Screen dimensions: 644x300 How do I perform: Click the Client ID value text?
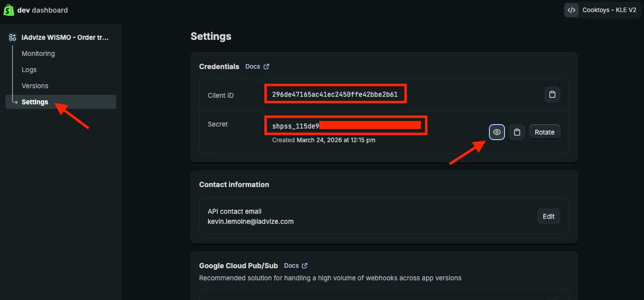click(335, 95)
